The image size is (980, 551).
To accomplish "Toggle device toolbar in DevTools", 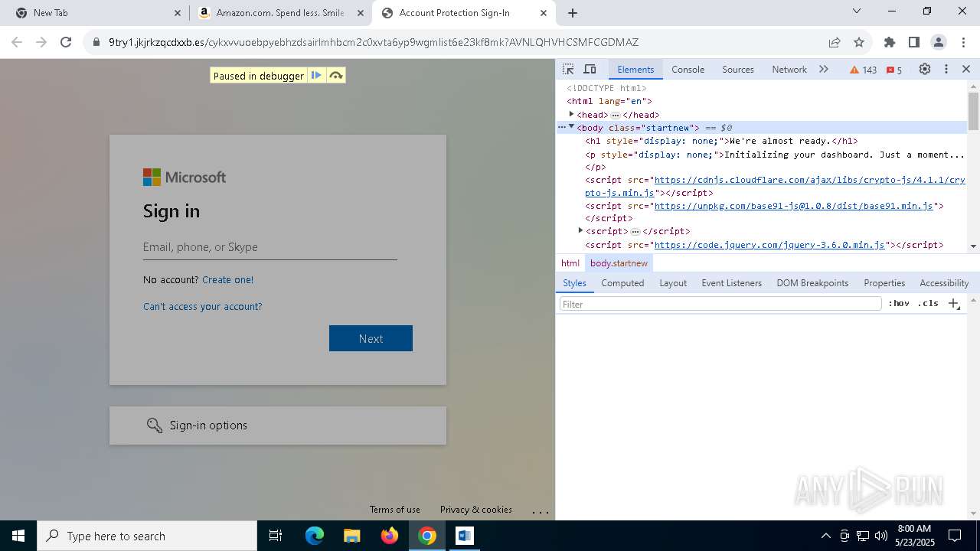I will coord(590,69).
